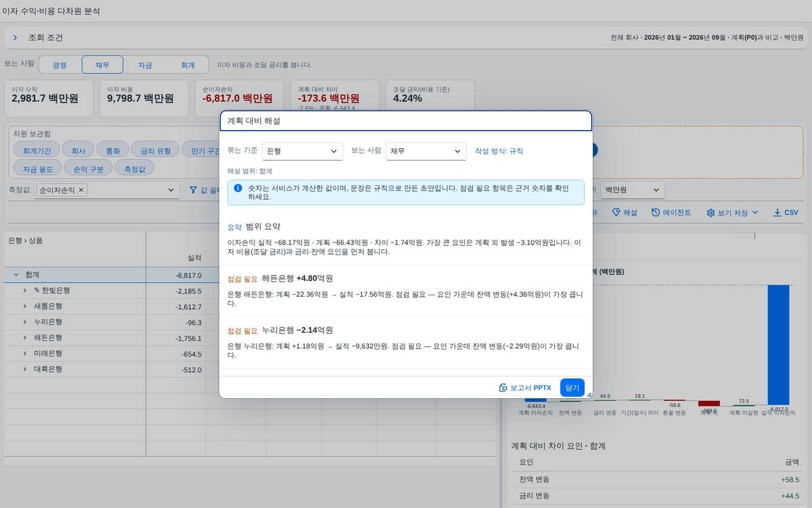Expand the 누리은행 table row
Viewport: 812px width, 508px height.
[x=25, y=322]
